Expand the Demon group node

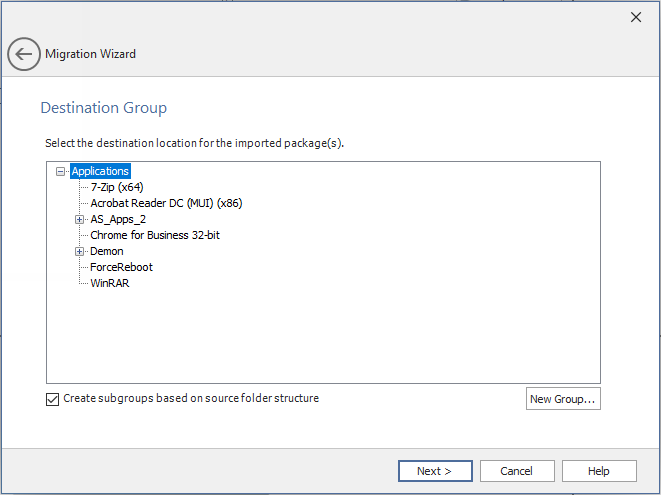[79, 251]
